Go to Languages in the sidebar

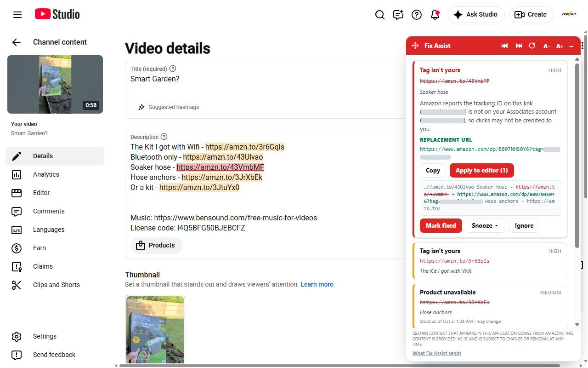point(55,230)
